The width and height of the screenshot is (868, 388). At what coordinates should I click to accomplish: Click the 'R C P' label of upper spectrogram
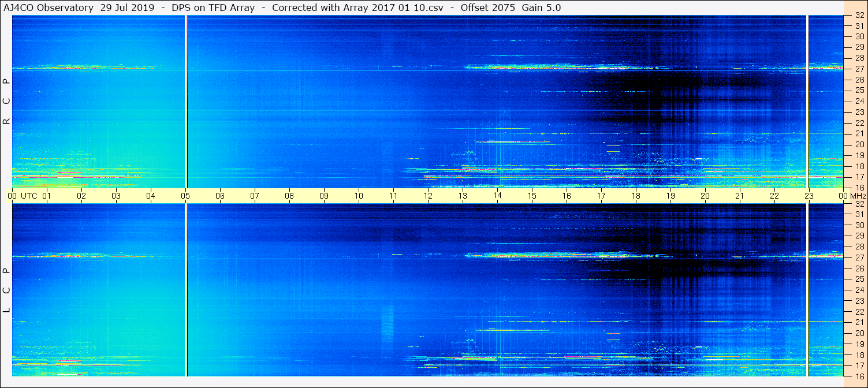click(x=6, y=101)
